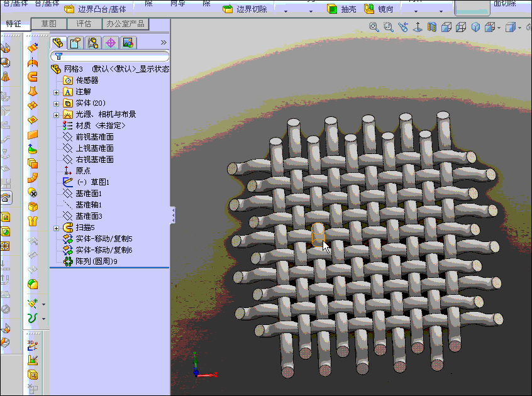Switch to the 草图 sketch tab

tap(49, 24)
